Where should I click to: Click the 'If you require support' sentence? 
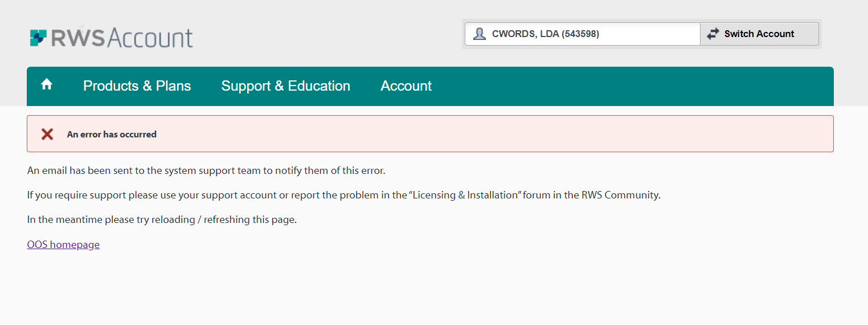(x=344, y=195)
